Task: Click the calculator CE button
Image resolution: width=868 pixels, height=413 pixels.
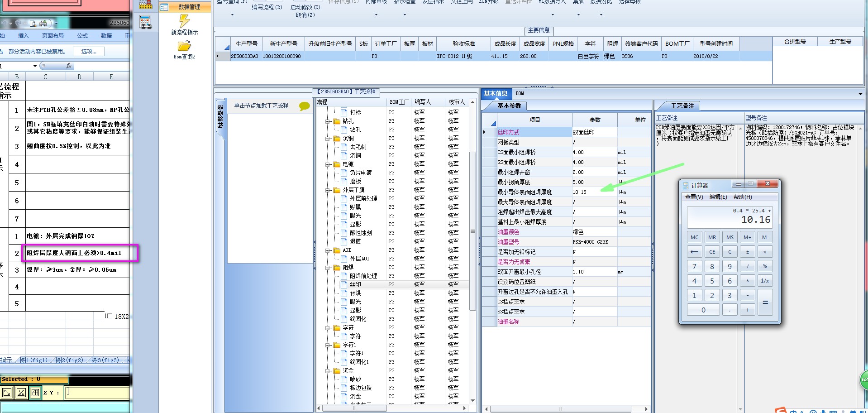Action: coord(712,252)
